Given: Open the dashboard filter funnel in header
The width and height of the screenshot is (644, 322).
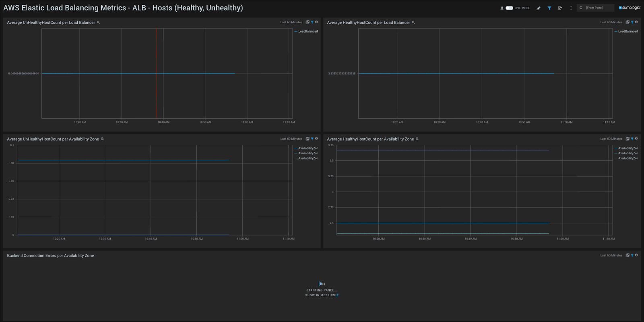Looking at the screenshot, I should pyautogui.click(x=549, y=8).
